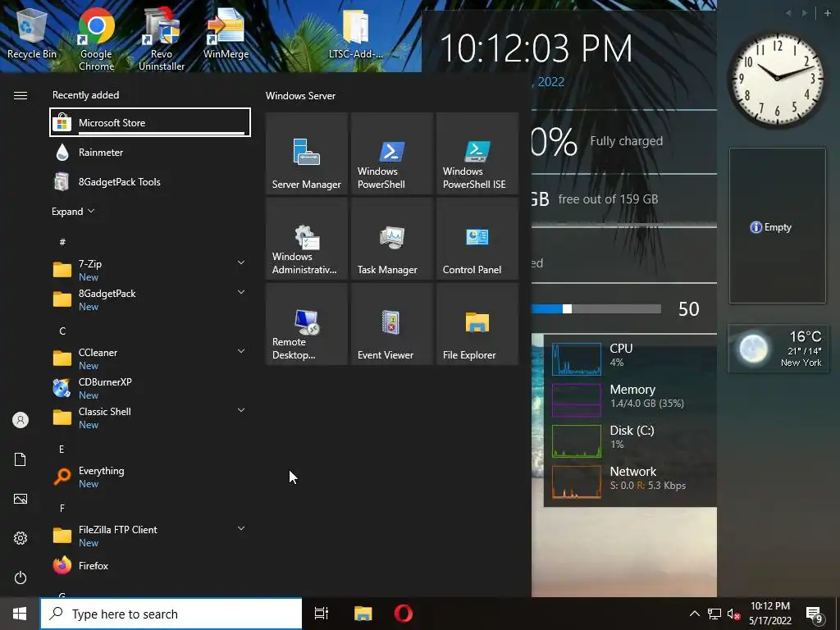The height and width of the screenshot is (630, 840).
Task: Click the Windows Start button
Action: (x=20, y=614)
